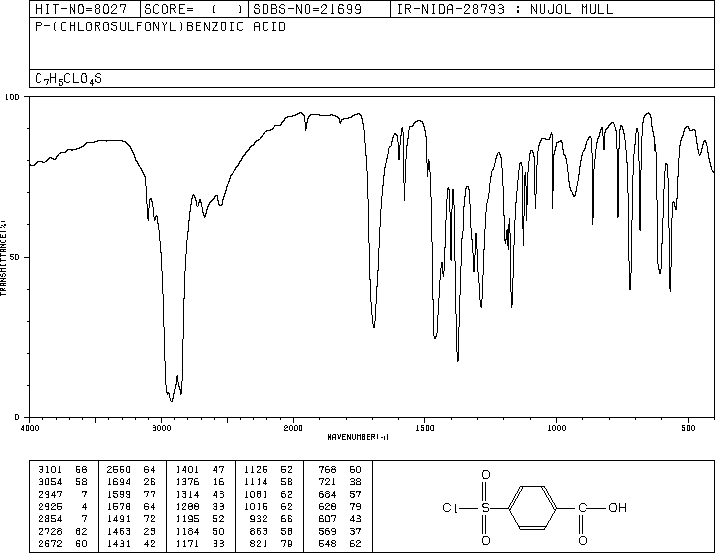Screen dimensions: 715x553
Task: Select the 932 peak entry
Action: click(272, 519)
